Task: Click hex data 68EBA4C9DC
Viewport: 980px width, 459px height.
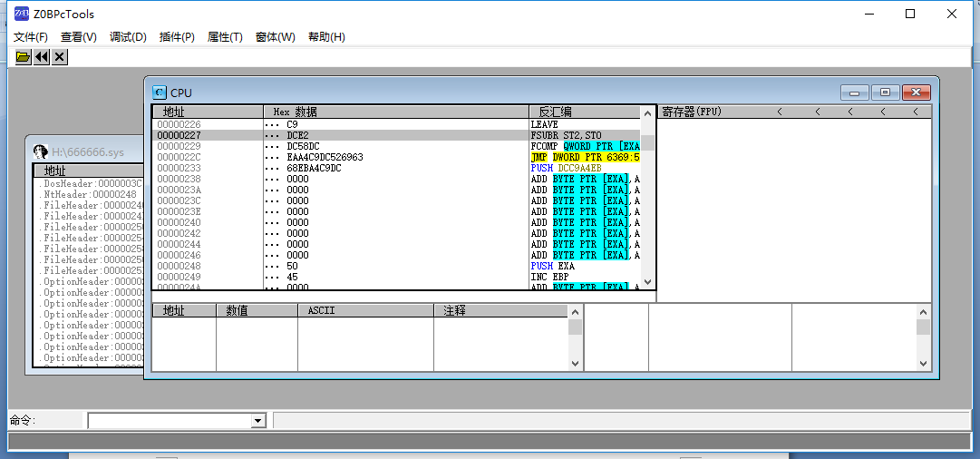Action: 314,168
